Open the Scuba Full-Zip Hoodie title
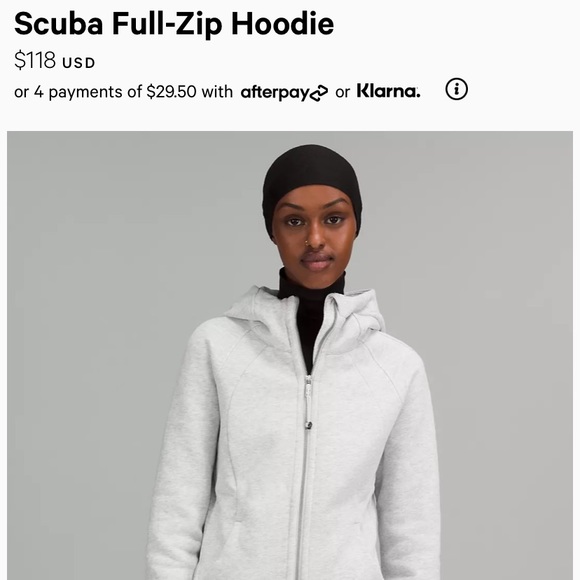The width and height of the screenshot is (580, 580). [x=174, y=24]
